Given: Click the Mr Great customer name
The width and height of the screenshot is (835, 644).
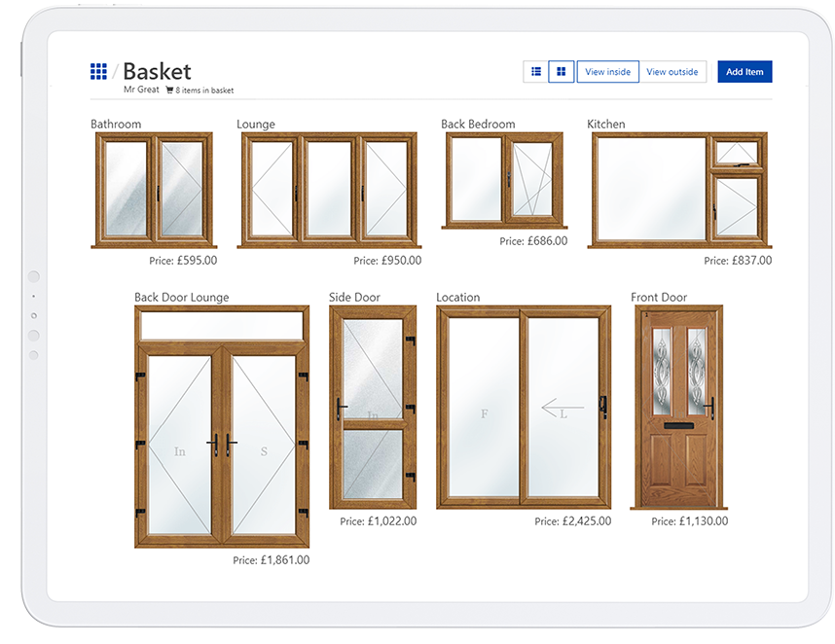Looking at the screenshot, I should pyautogui.click(x=141, y=90).
